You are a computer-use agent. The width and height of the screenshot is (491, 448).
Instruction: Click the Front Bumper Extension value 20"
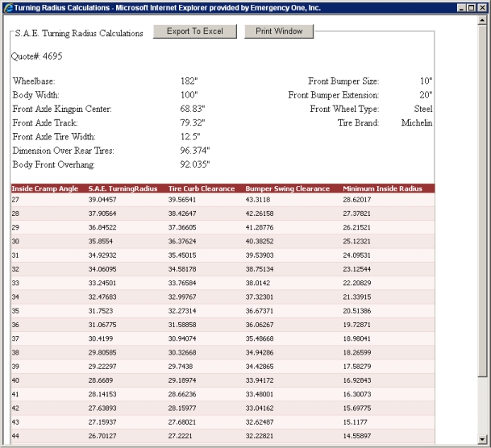(x=426, y=95)
